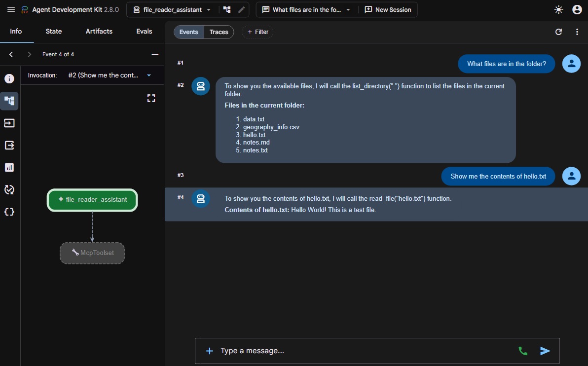
Task: Open the file_reader_assistant agent selector dropdown
Action: point(172,10)
